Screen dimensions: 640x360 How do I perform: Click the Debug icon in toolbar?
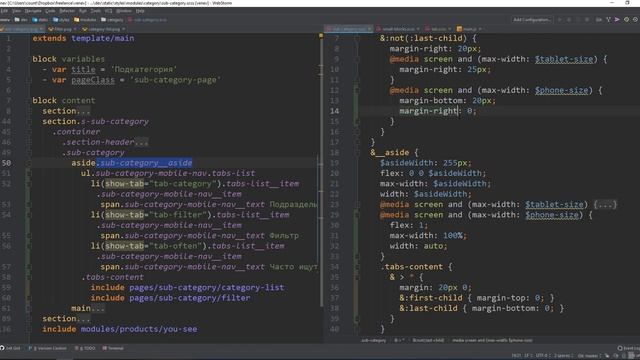point(569,20)
